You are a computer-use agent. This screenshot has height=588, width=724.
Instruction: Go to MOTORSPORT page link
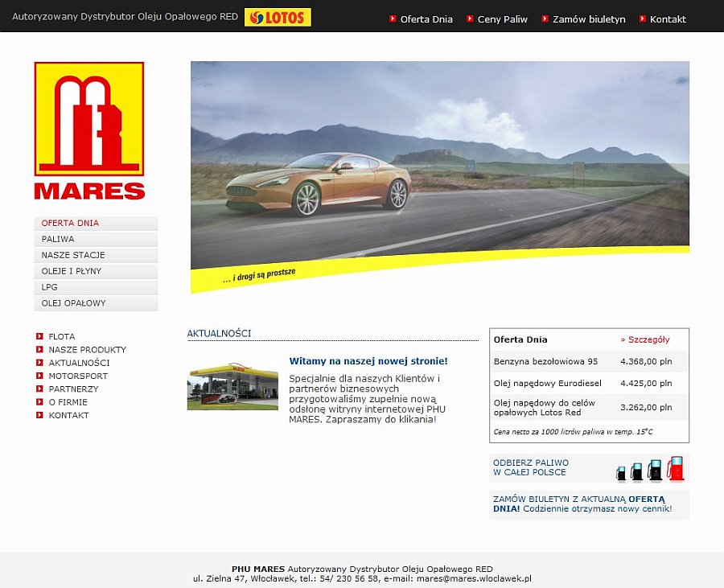(x=78, y=376)
